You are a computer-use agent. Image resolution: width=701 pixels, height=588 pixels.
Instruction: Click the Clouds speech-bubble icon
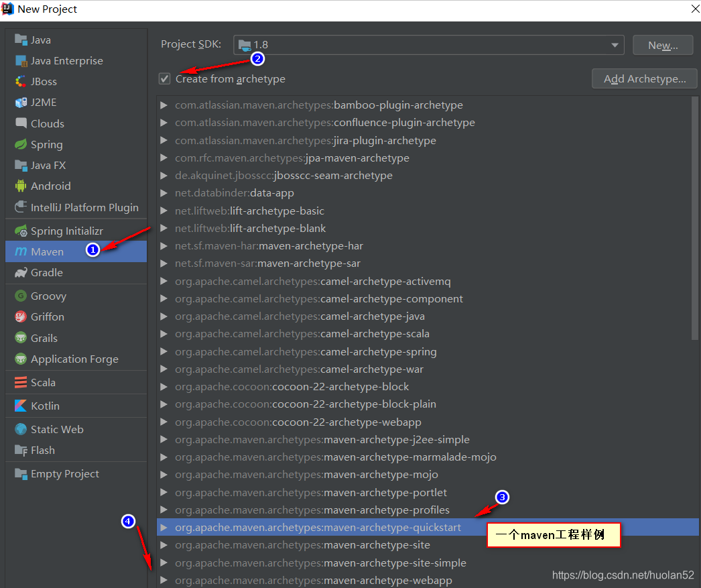coord(21,123)
